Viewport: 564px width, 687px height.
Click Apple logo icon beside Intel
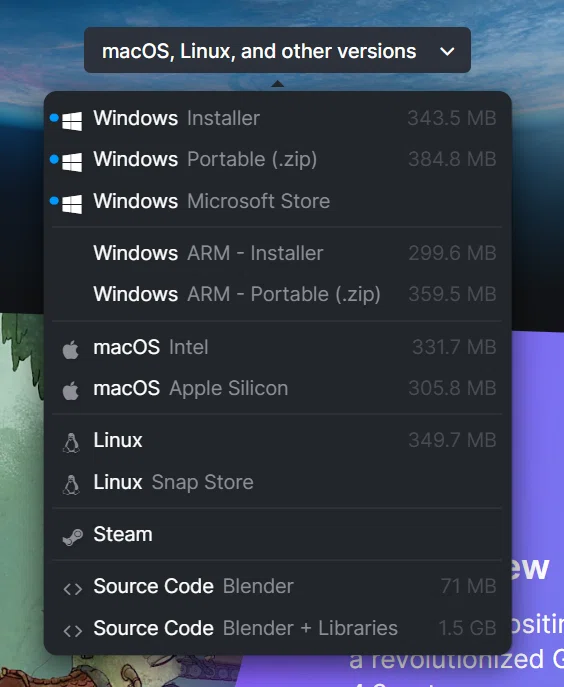tap(71, 350)
